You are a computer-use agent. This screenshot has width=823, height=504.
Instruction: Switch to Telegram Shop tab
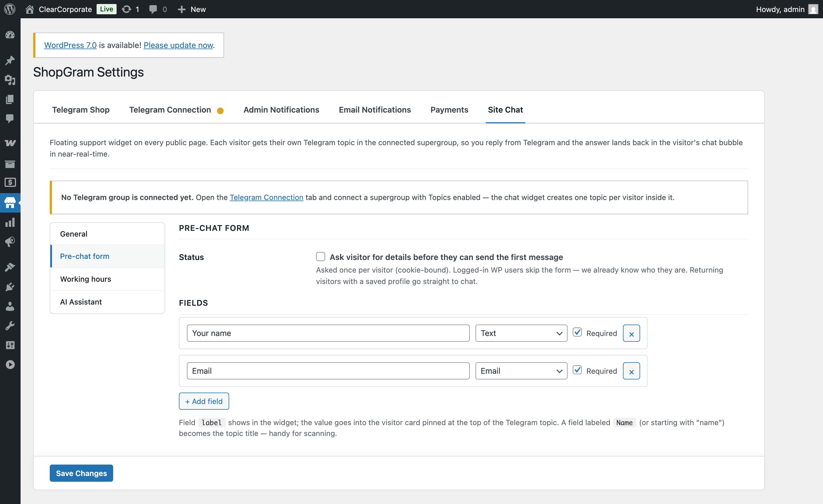coord(81,109)
